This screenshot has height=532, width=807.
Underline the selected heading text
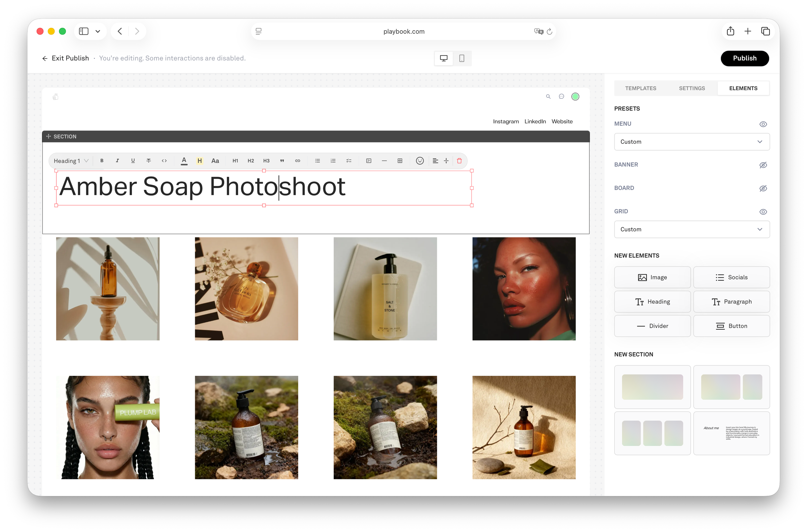pyautogui.click(x=133, y=161)
